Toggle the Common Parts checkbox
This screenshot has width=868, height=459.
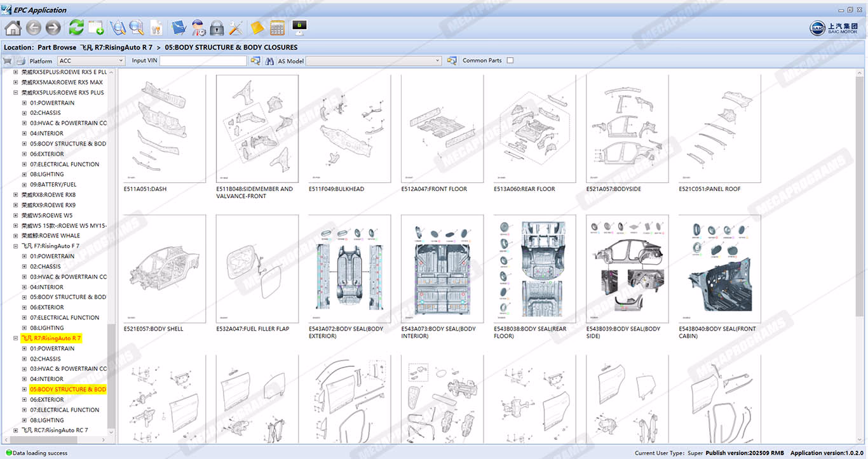510,61
